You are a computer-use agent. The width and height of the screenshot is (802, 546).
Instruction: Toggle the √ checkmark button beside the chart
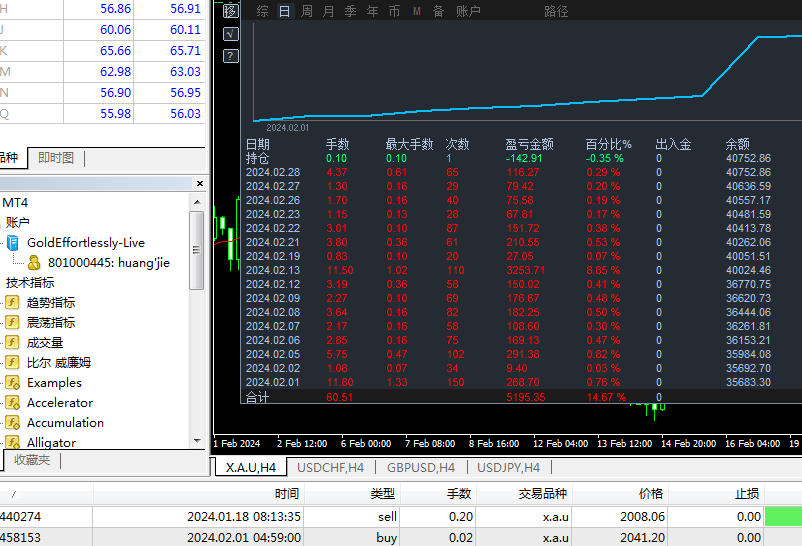click(x=231, y=34)
